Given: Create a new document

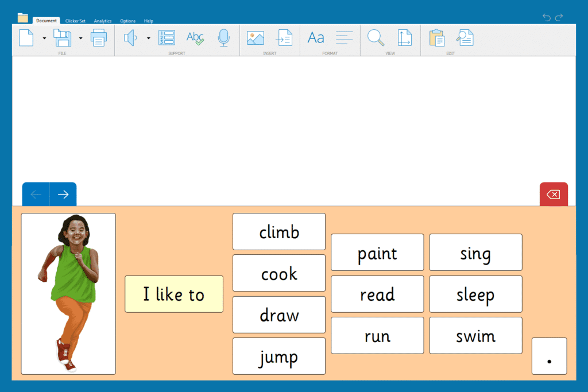Looking at the screenshot, I should pyautogui.click(x=26, y=38).
